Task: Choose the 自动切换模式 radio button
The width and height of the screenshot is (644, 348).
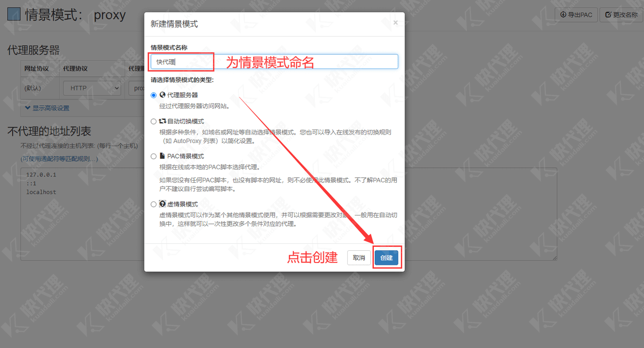Action: [x=154, y=121]
